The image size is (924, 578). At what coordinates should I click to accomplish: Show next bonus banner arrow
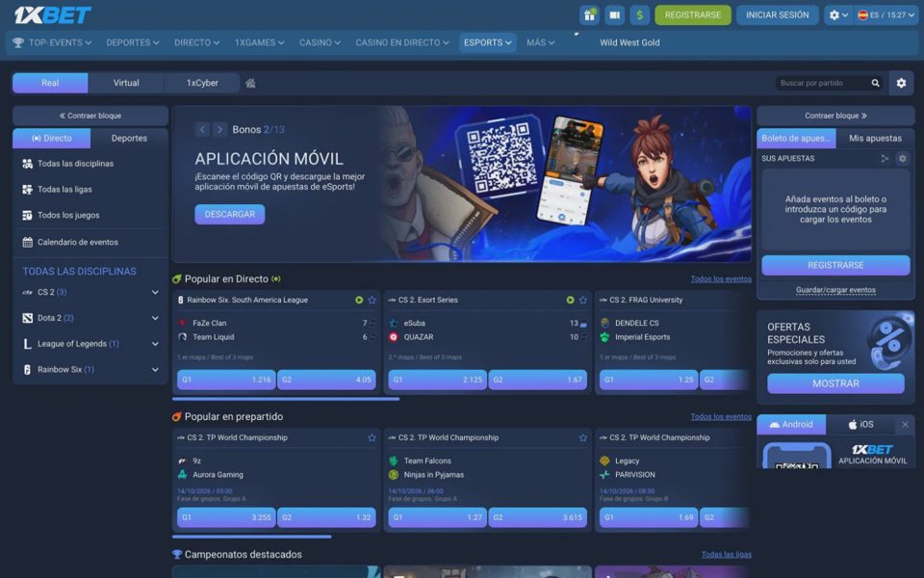[219, 129]
